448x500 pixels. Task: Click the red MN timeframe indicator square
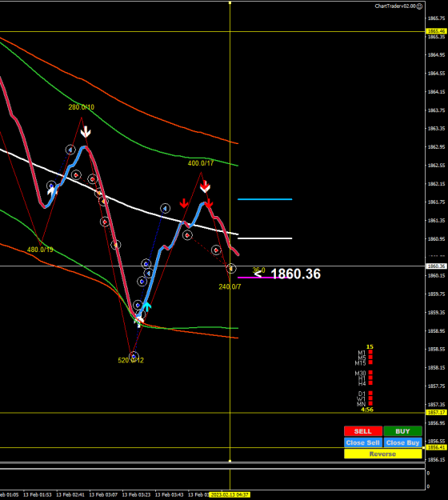pos(370,404)
